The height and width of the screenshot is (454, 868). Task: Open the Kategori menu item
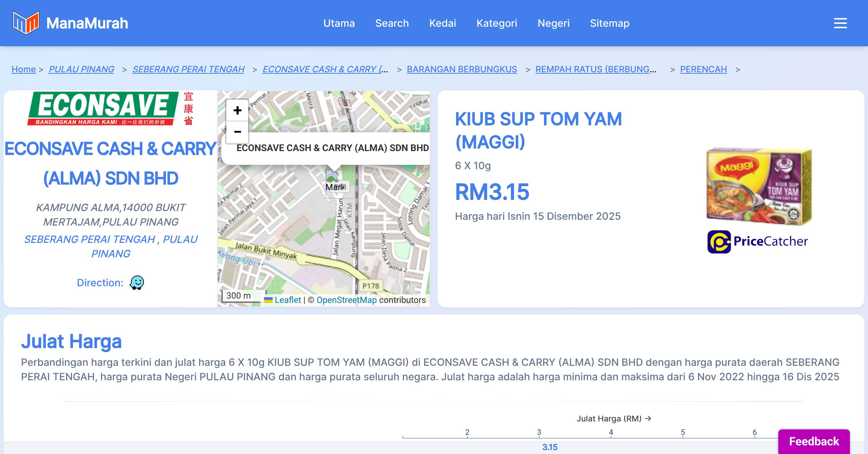tap(497, 23)
